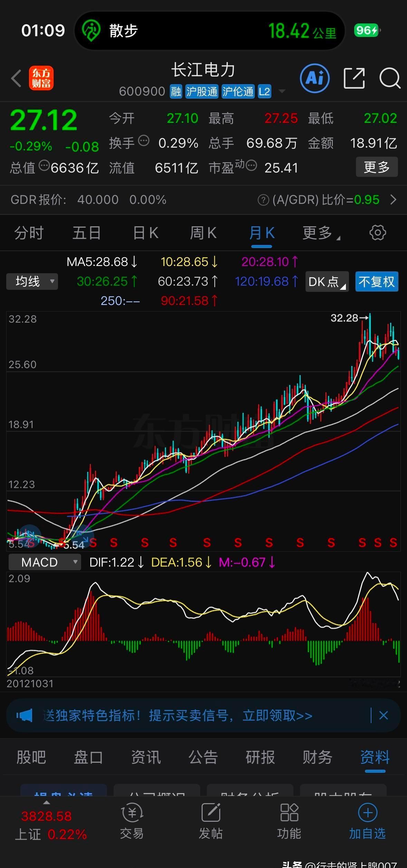Tap the 27.12 current price
Viewport: 407px width, 868px height.
point(43,120)
